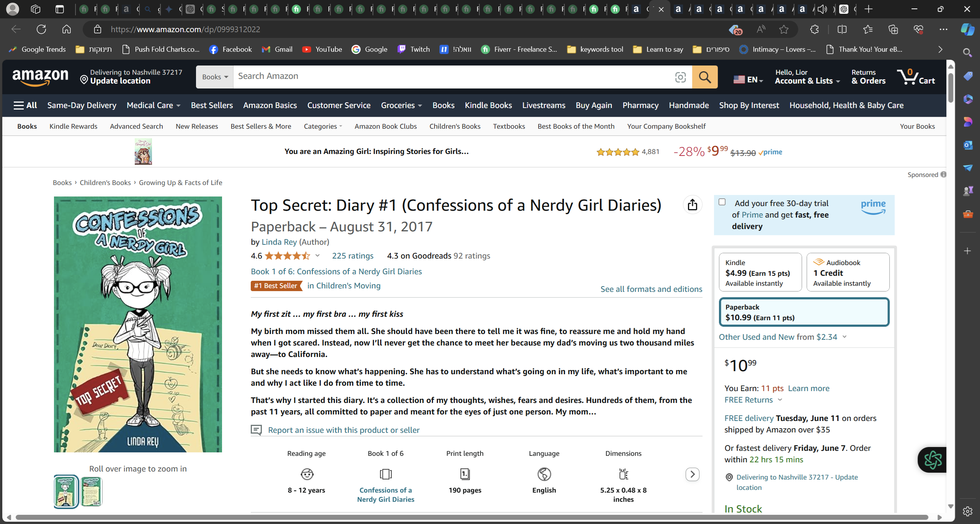Go to the browser home page

[x=67, y=29]
